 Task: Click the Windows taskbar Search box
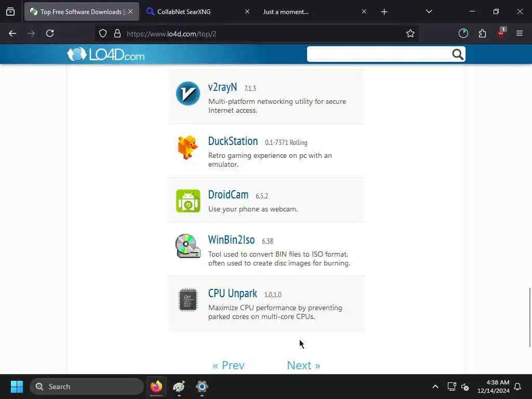click(x=87, y=387)
